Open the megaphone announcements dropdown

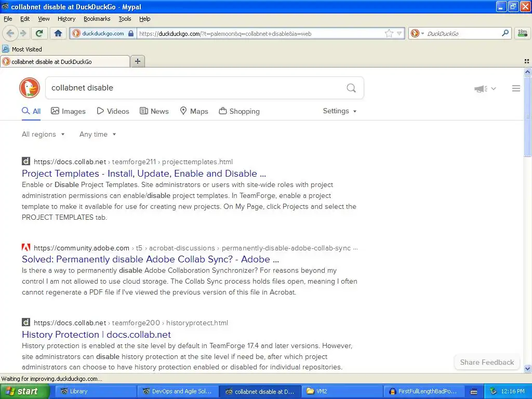point(485,88)
